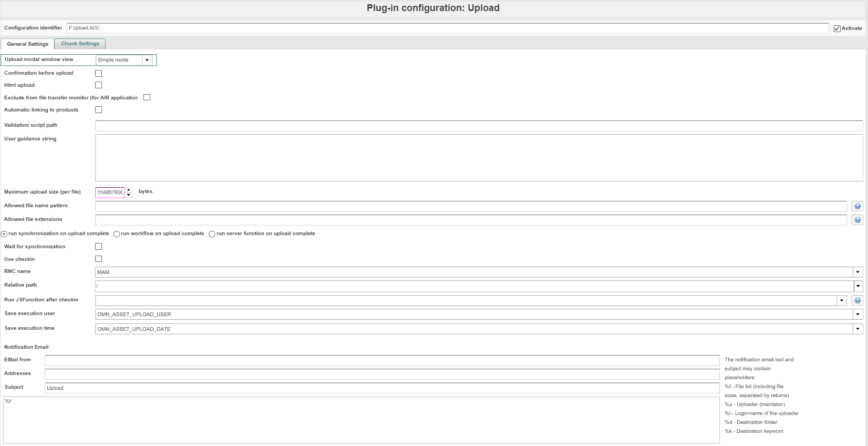Check Exclude from file transfer monitor
The height and width of the screenshot is (446, 868).
[x=147, y=97]
